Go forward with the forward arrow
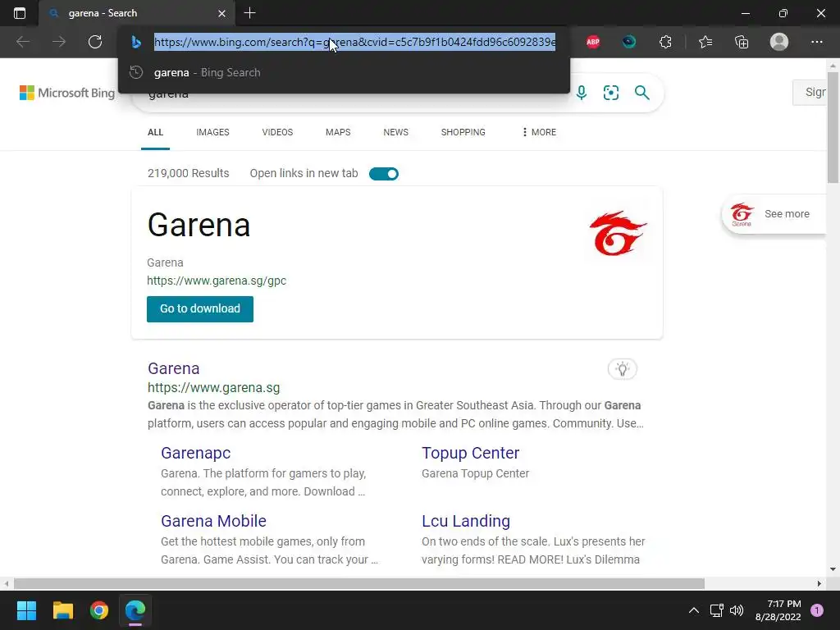Image resolution: width=840 pixels, height=630 pixels. (59, 42)
